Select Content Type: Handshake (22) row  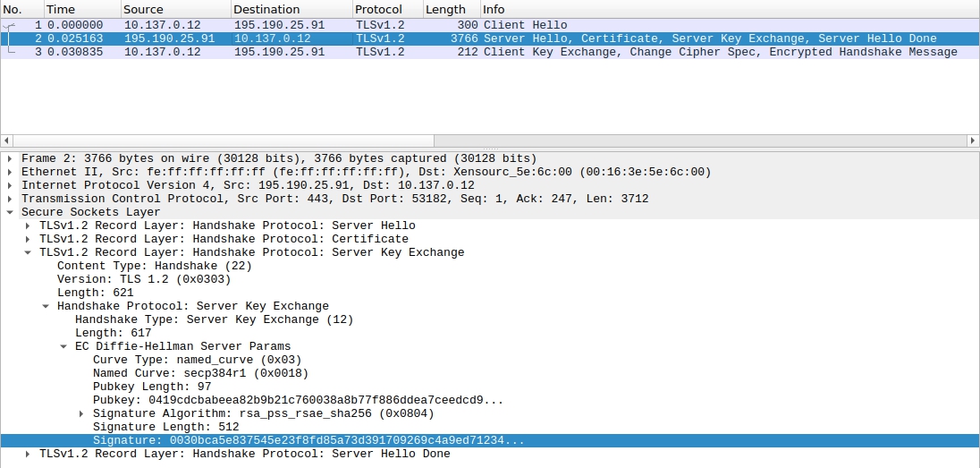click(x=490, y=266)
